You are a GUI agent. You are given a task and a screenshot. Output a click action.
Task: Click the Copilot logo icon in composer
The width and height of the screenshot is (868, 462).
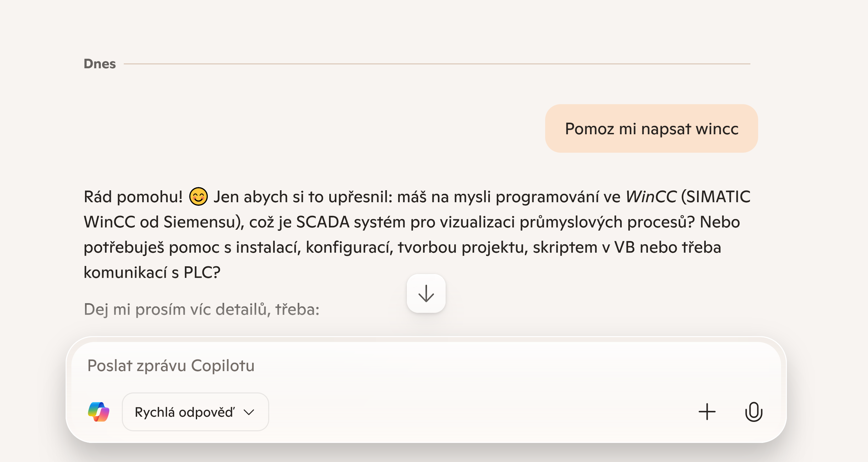coord(99,412)
